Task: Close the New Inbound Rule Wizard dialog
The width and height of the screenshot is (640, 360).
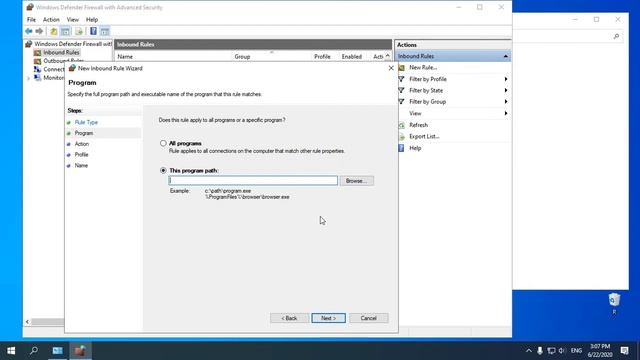Action: coord(391,68)
